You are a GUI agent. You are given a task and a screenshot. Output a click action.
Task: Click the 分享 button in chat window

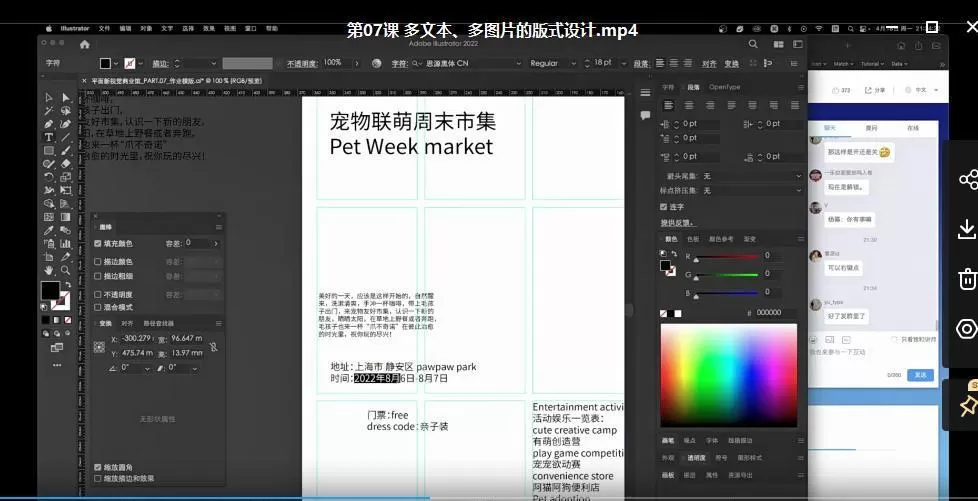click(875, 90)
